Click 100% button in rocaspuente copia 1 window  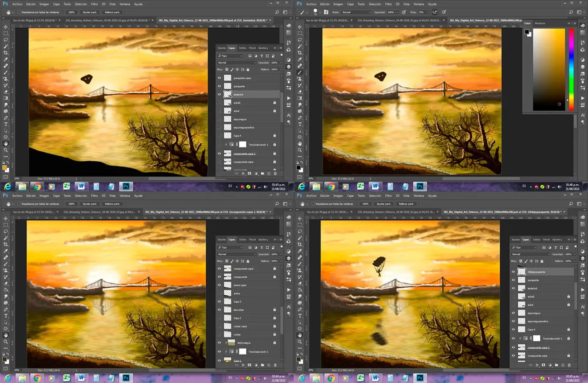[71, 203]
